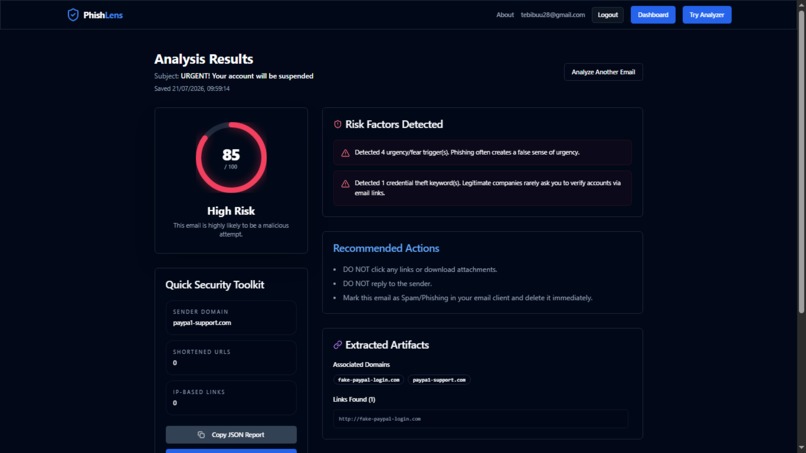Click the http://fake-paypal-login.com link field
Screen dimensions: 806x453
[480, 419]
